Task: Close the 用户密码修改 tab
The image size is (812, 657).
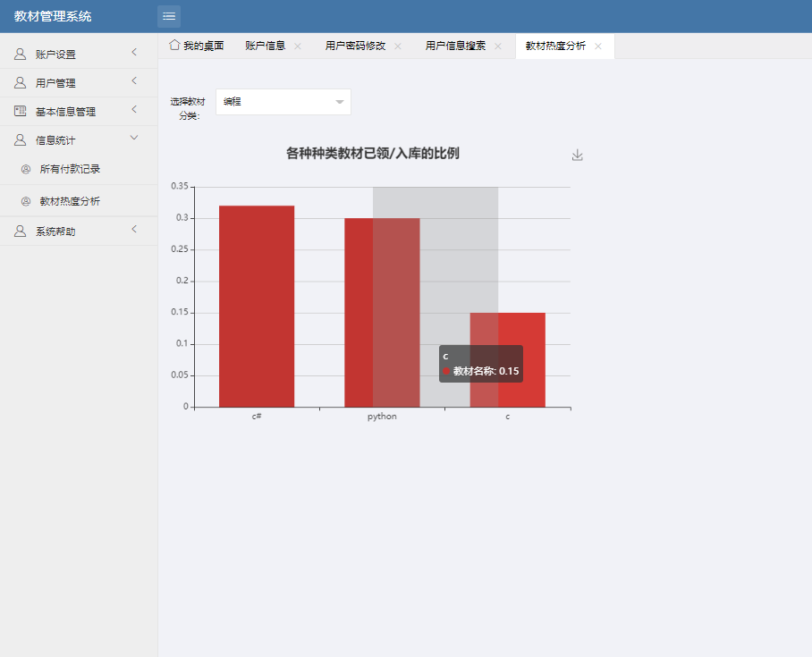Action: tap(398, 46)
